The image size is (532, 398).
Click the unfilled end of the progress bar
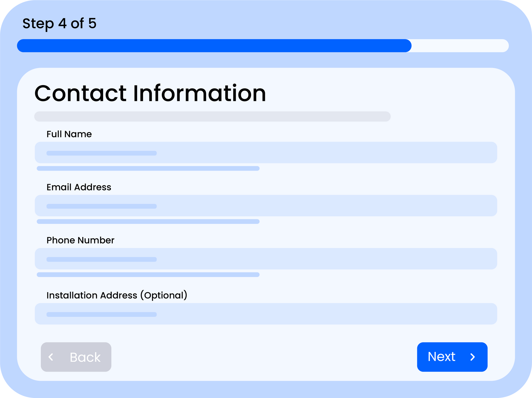(460, 46)
